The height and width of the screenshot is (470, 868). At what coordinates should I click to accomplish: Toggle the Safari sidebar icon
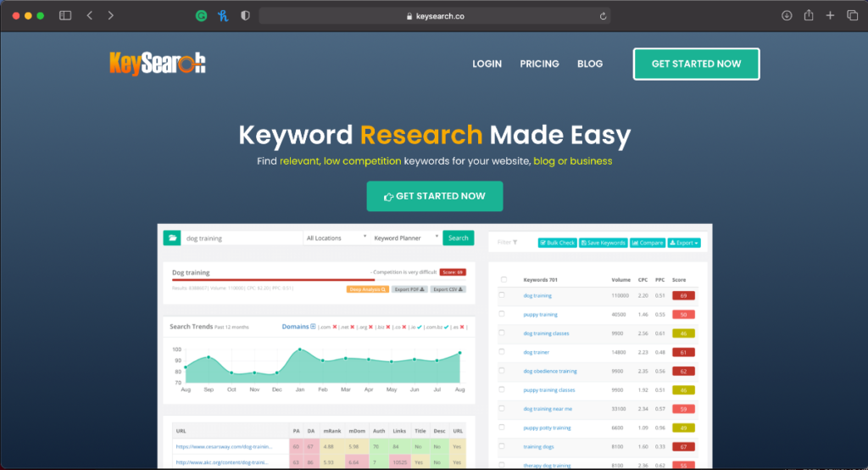click(x=65, y=15)
